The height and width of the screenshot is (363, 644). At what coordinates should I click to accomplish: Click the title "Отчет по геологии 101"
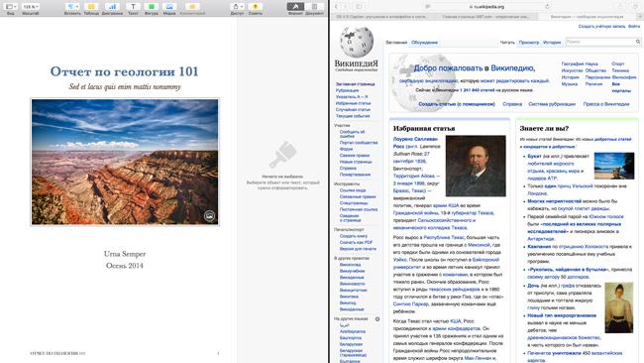pos(125,71)
